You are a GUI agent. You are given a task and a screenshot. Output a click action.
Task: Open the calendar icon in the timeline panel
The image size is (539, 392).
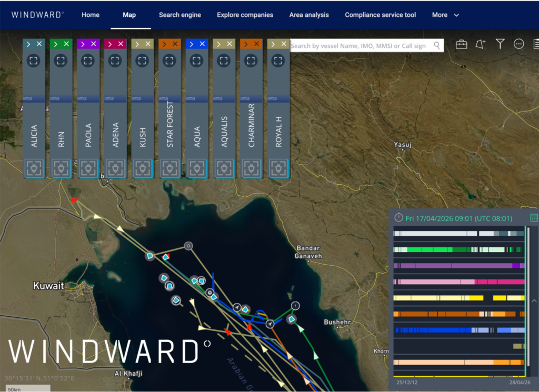(x=534, y=217)
